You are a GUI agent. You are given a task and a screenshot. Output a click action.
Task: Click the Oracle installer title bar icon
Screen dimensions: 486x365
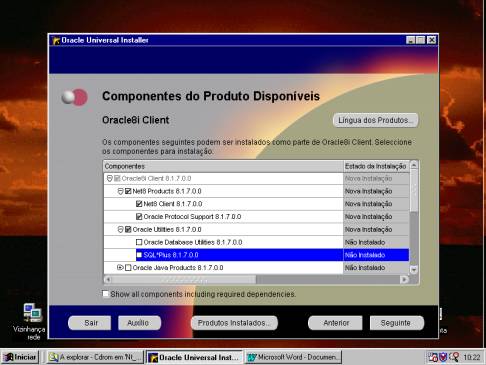click(x=55, y=40)
